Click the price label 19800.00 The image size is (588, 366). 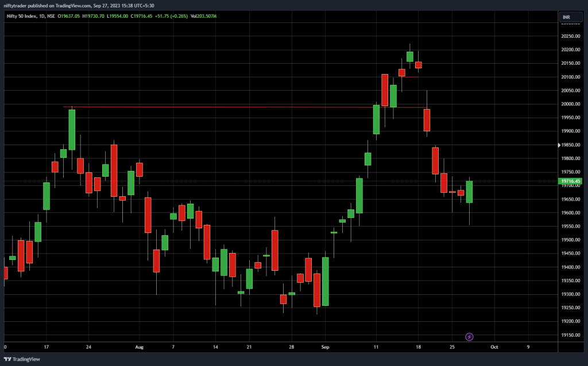click(x=570, y=158)
